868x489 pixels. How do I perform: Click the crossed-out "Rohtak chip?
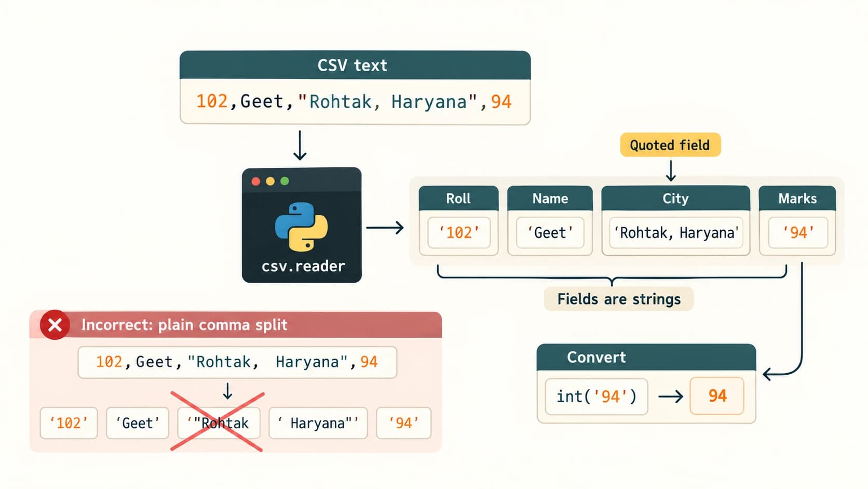(218, 423)
